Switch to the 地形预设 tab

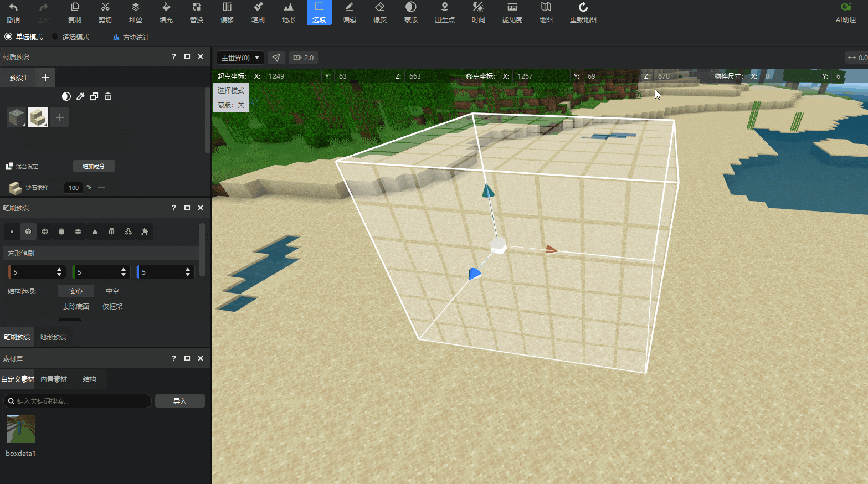coord(53,337)
